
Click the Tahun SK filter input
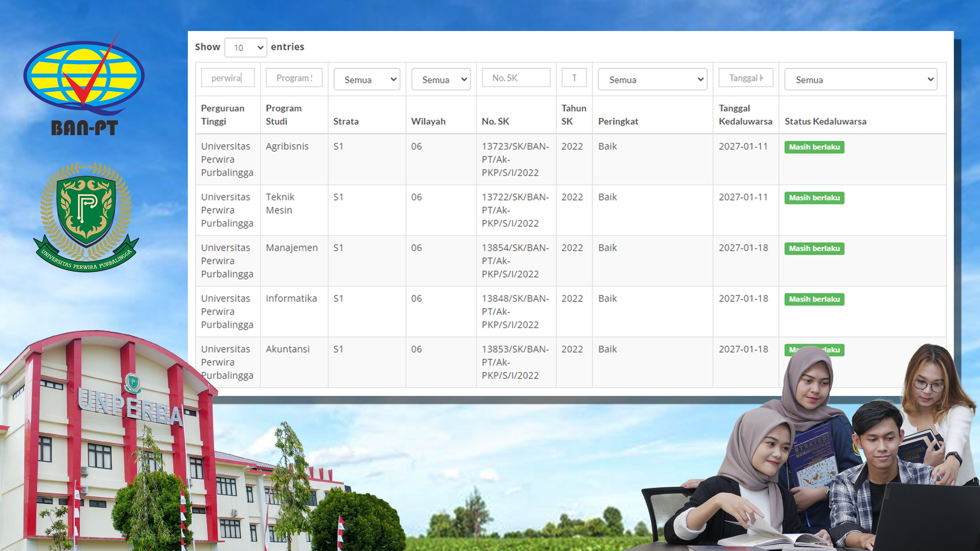pos(574,78)
